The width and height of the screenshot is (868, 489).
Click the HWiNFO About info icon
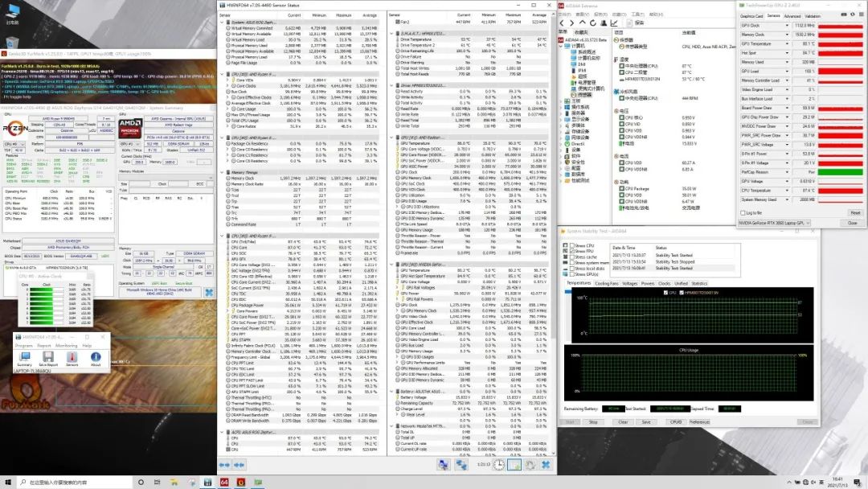point(96,357)
